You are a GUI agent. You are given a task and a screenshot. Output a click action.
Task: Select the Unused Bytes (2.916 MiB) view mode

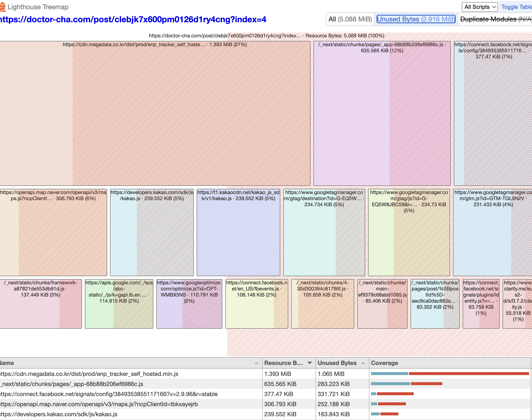416,19
